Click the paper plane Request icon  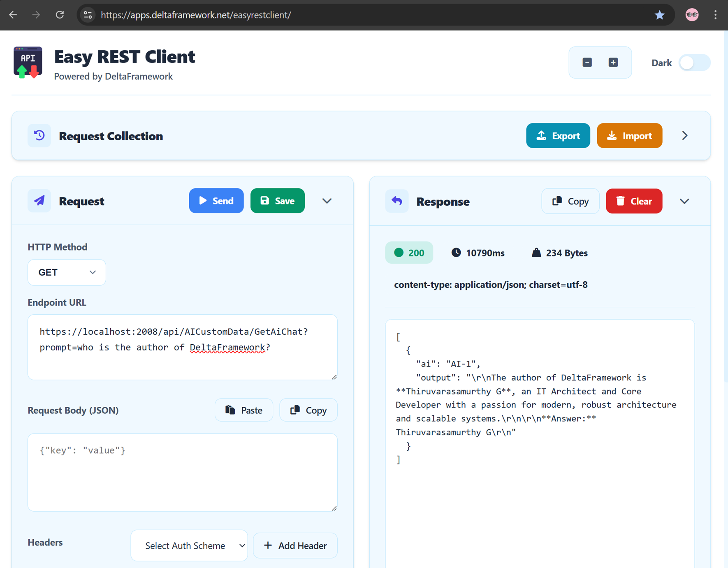click(x=39, y=201)
